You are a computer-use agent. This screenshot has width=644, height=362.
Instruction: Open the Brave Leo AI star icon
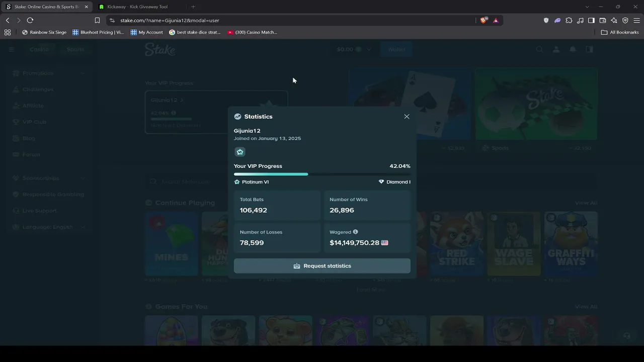(x=614, y=20)
